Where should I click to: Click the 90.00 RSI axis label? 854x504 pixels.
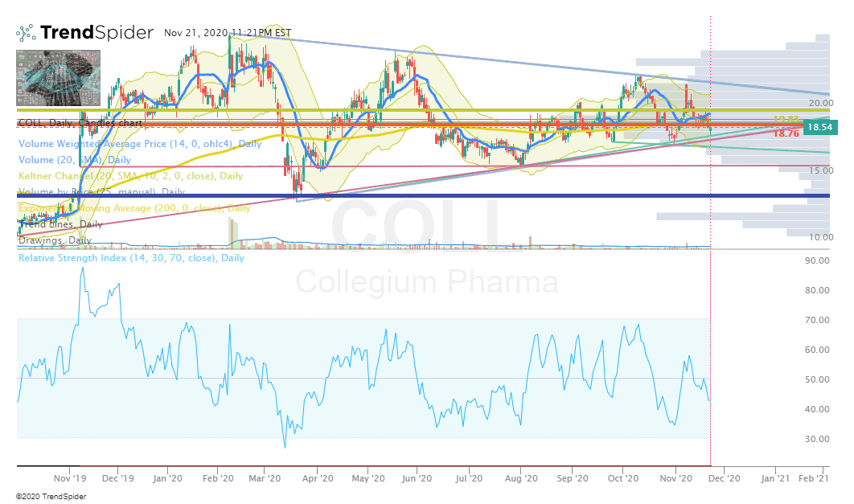tap(817, 260)
